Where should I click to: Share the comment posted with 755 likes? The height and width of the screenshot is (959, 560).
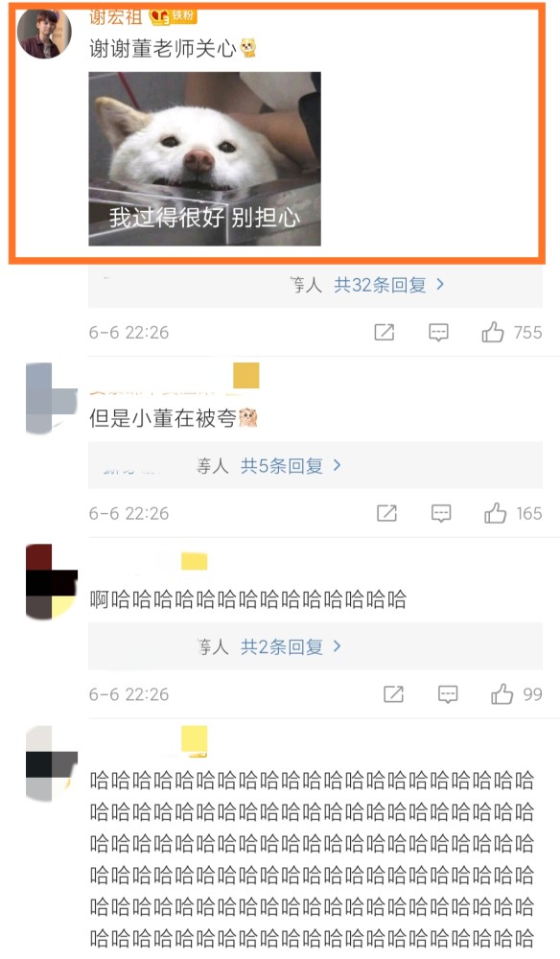click(x=384, y=332)
